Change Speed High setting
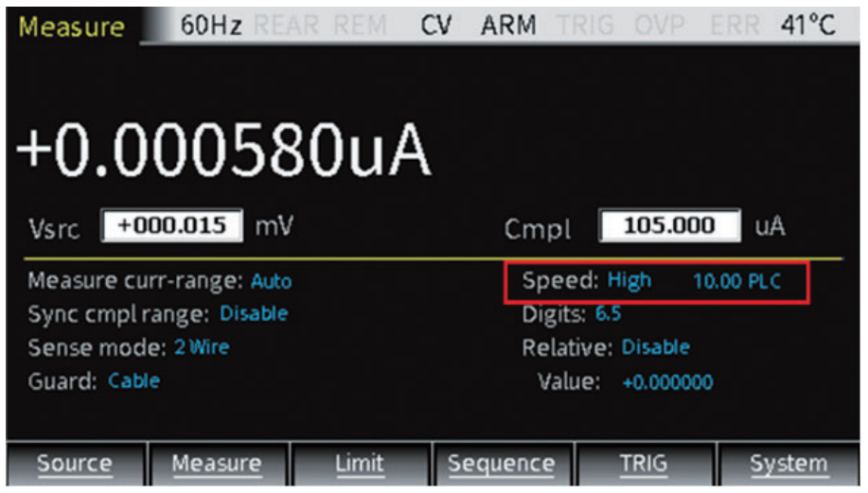The height and width of the screenshot is (493, 868). click(629, 280)
